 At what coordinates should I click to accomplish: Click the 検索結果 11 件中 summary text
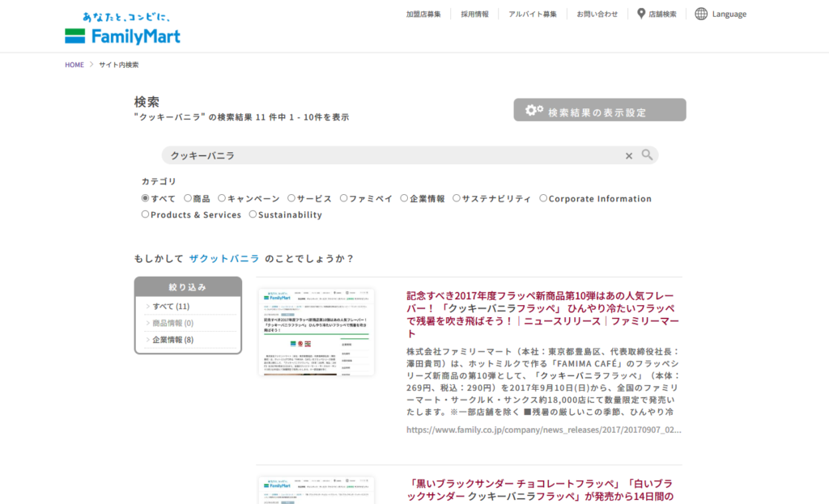pyautogui.click(x=241, y=116)
